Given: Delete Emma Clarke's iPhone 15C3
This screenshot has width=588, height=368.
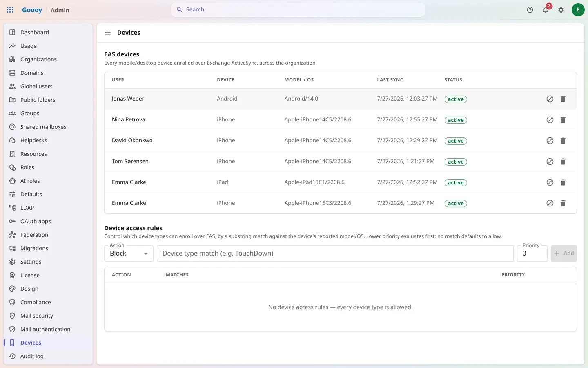Looking at the screenshot, I should coord(563,203).
